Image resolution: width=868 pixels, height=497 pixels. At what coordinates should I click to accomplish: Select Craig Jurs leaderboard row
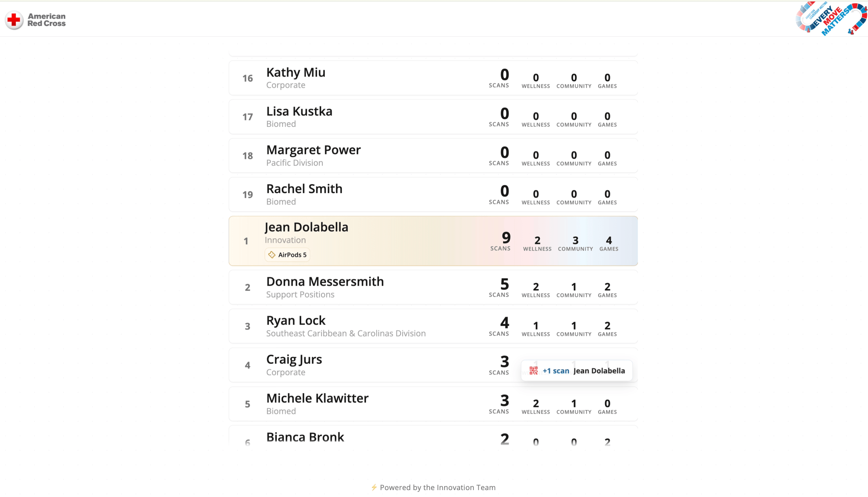433,365
